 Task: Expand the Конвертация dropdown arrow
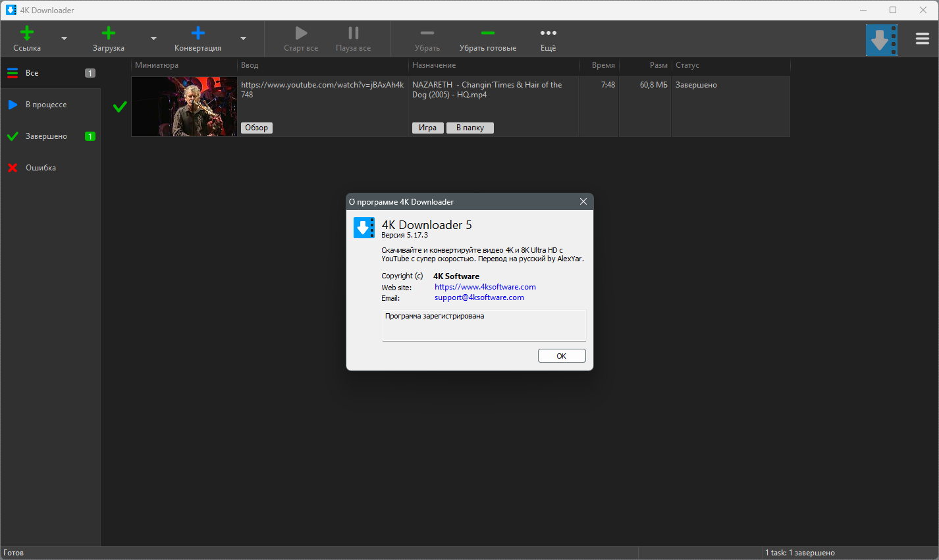243,39
